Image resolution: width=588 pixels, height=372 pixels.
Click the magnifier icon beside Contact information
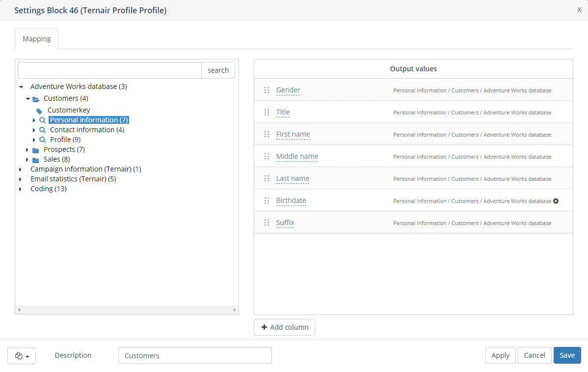[x=43, y=130]
